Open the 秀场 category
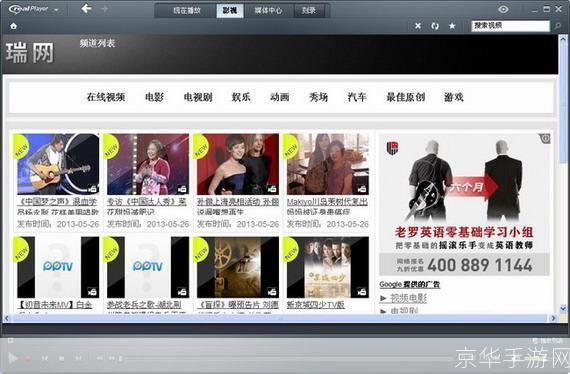The width and height of the screenshot is (570, 374). pyautogui.click(x=318, y=97)
